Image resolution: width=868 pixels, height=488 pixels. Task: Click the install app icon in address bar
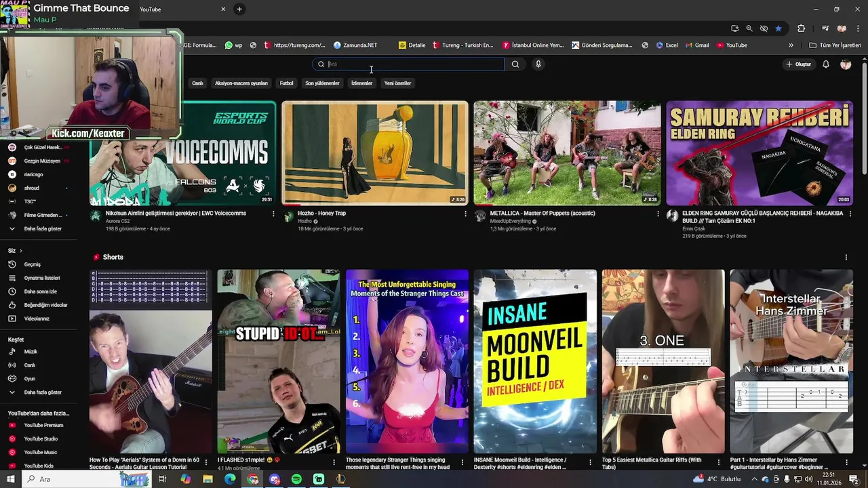click(735, 28)
